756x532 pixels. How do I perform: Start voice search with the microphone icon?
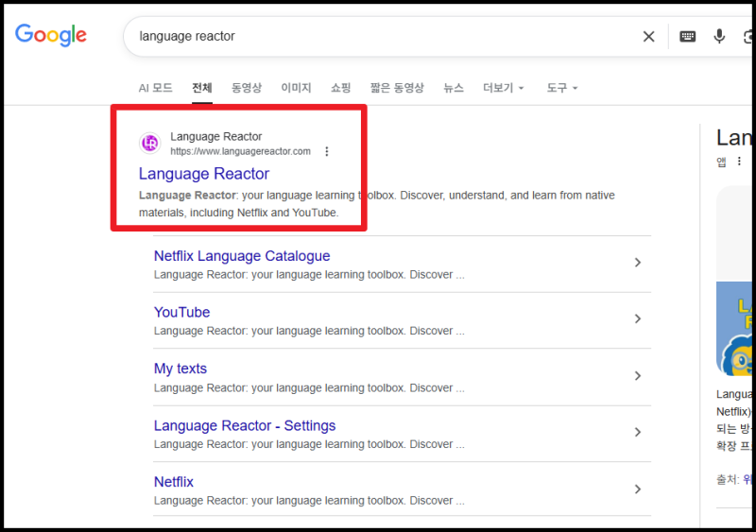tap(719, 36)
